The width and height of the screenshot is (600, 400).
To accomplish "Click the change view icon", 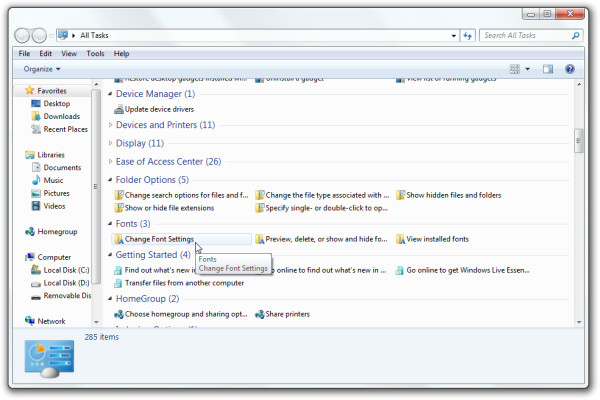I will pos(515,69).
